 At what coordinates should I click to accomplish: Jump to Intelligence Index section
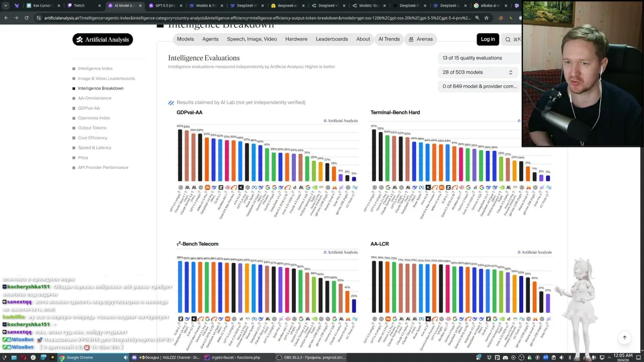tap(95, 68)
